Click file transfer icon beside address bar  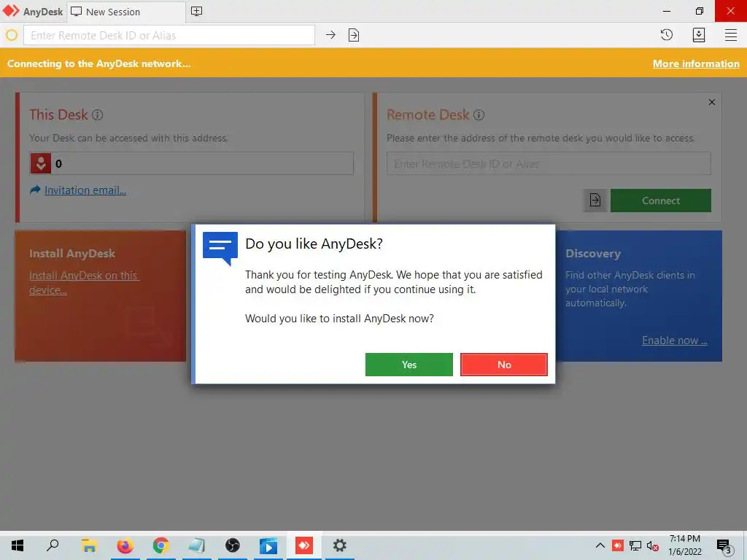354,35
